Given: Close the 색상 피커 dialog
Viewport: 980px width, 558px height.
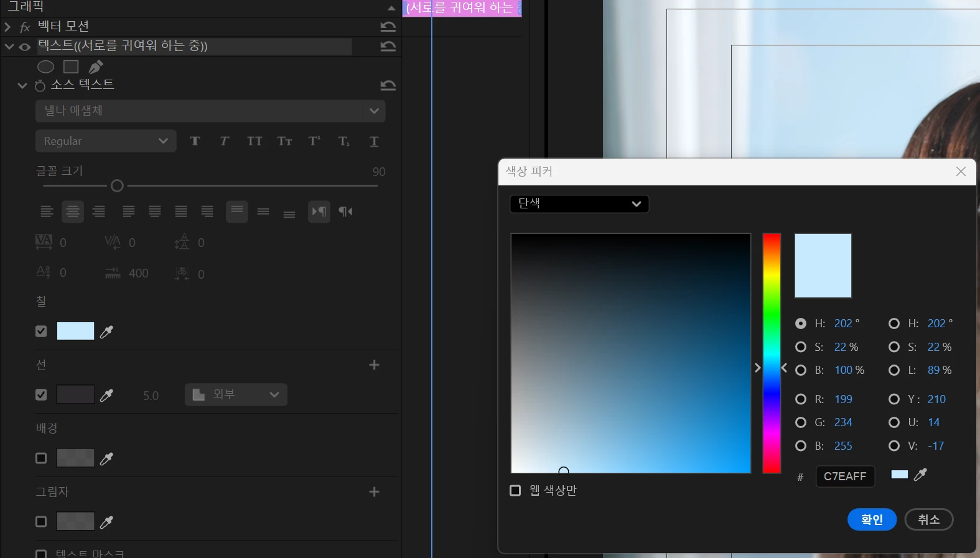Looking at the screenshot, I should (x=961, y=171).
